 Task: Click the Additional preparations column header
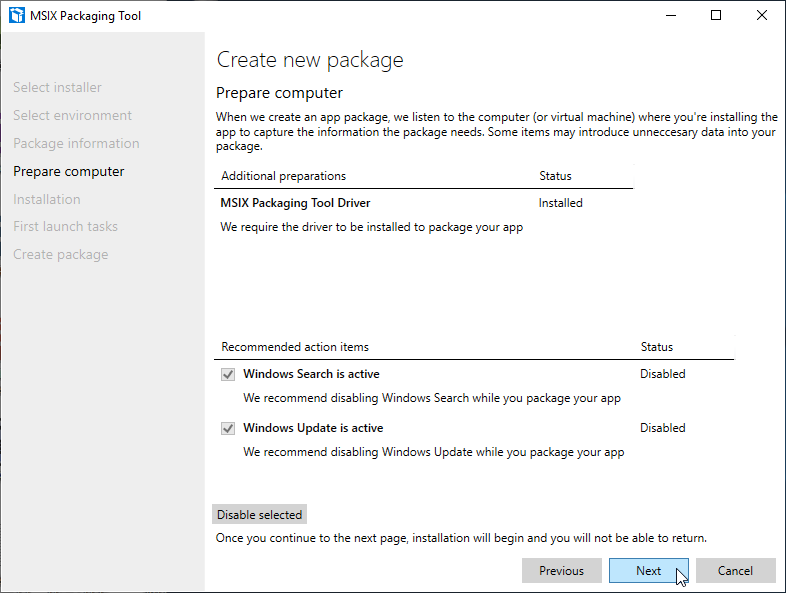(x=283, y=176)
